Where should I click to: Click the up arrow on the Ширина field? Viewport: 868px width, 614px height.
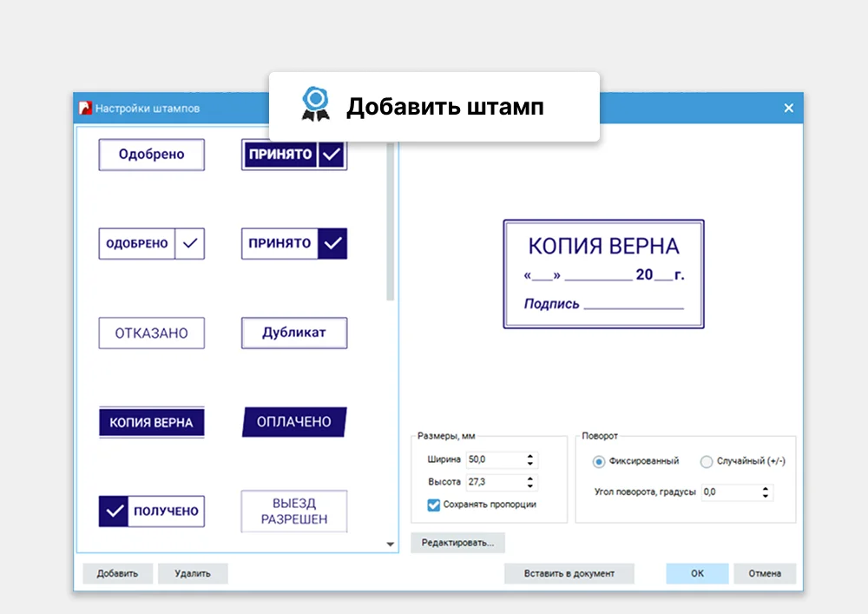529,457
